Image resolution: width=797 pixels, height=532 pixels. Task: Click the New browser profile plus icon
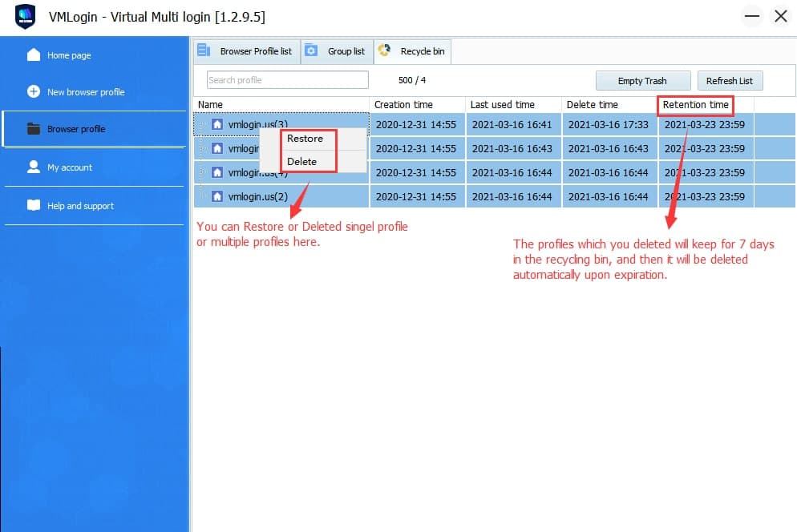34,91
